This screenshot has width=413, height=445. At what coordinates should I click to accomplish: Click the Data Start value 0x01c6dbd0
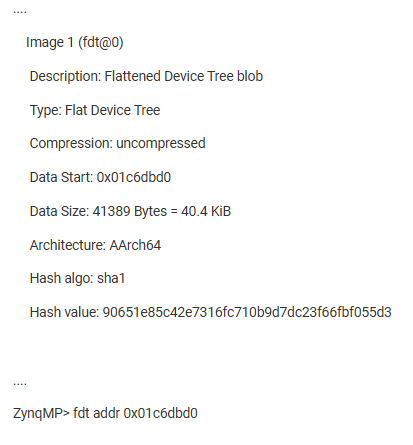134,177
